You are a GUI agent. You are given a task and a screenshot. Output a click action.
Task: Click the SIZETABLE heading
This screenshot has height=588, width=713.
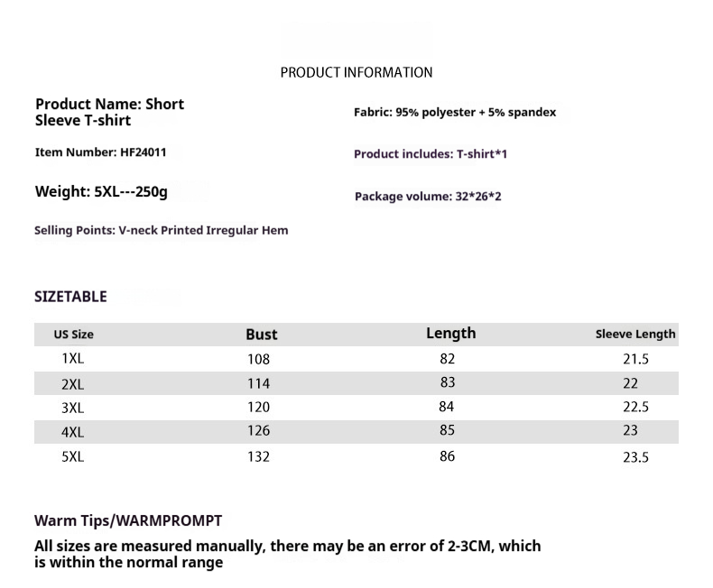pyautogui.click(x=70, y=297)
